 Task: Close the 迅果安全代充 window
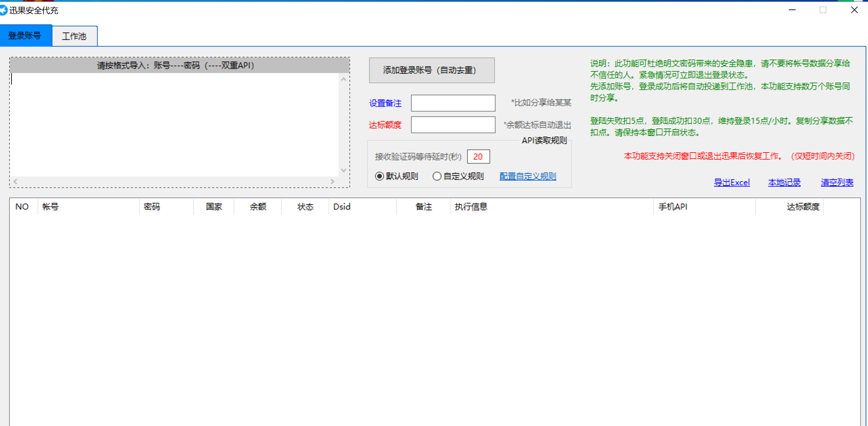click(854, 10)
